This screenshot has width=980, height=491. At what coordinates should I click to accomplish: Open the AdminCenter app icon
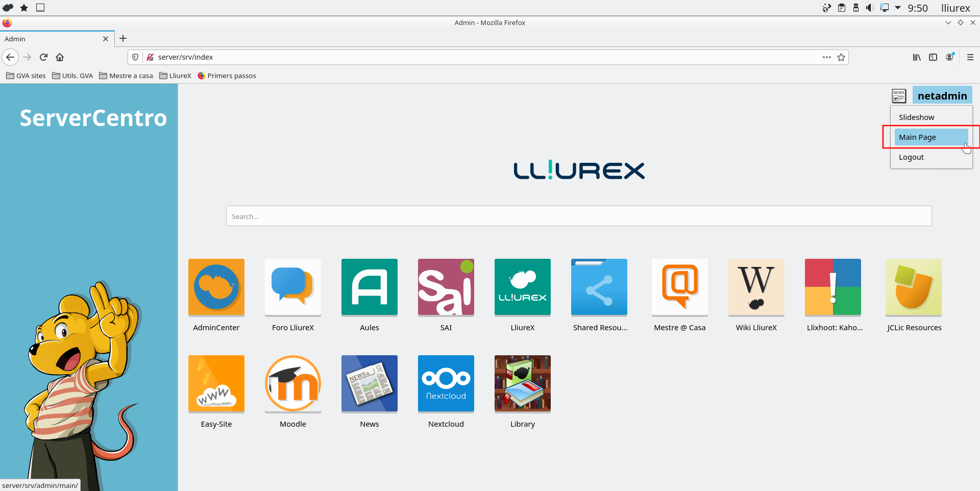coord(216,287)
